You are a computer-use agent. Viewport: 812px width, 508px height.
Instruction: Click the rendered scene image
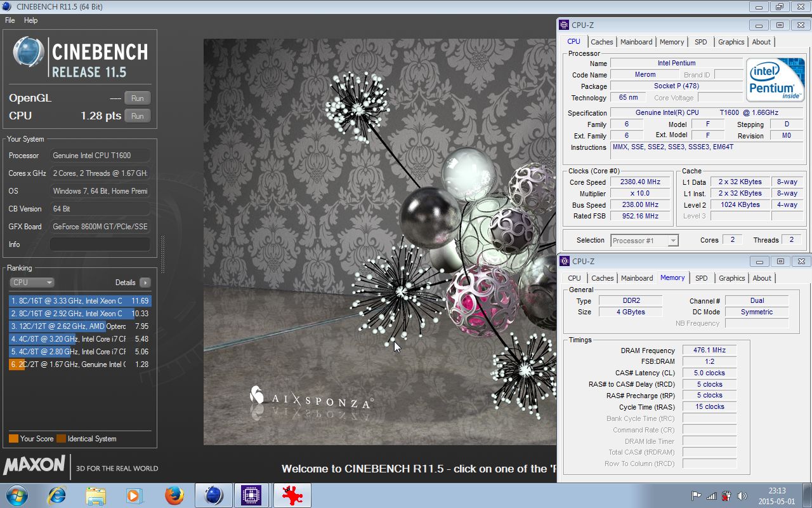point(379,242)
